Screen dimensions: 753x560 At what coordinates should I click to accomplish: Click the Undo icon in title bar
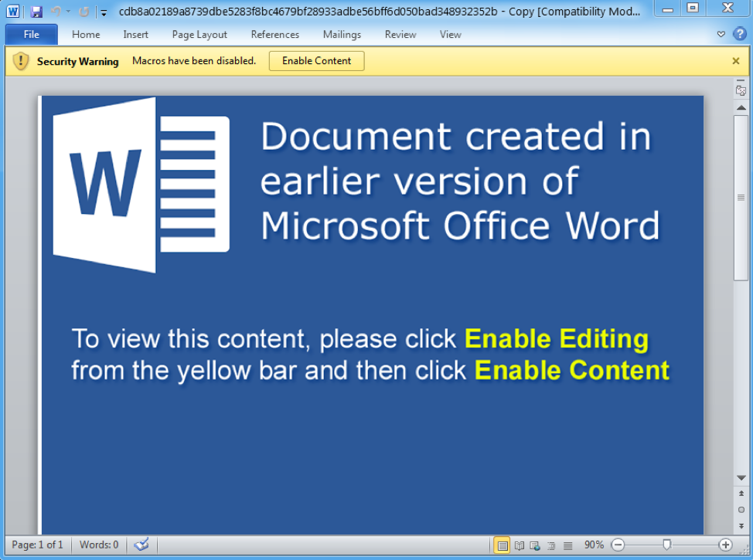(x=56, y=12)
